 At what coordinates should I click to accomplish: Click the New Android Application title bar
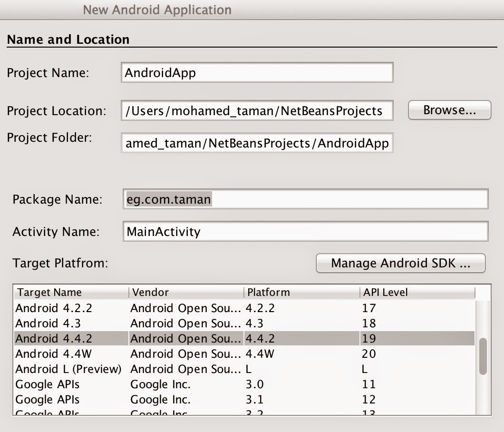point(157,10)
